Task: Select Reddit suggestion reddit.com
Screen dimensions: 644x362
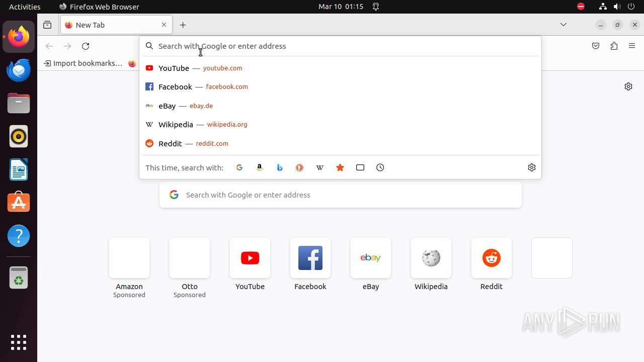Action: pyautogui.click(x=340, y=143)
